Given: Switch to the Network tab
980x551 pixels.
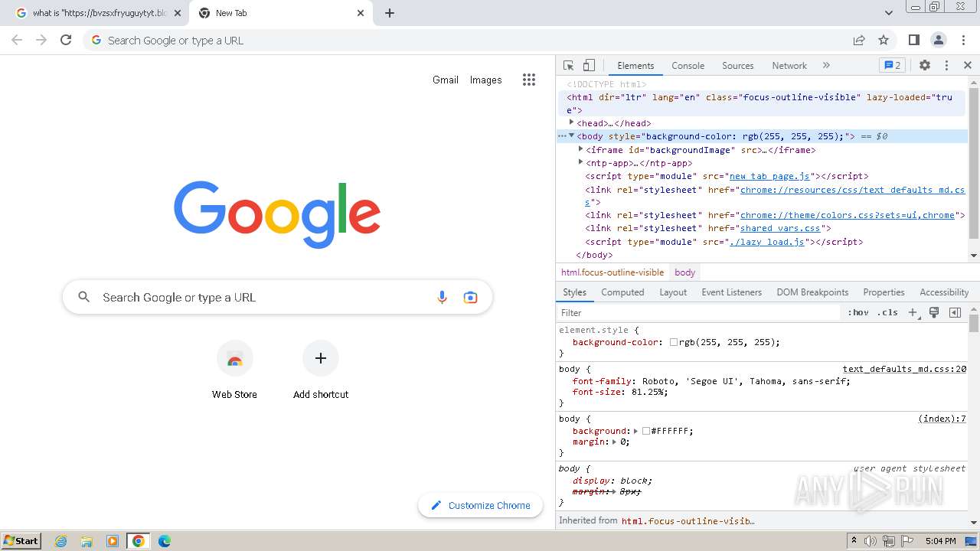Looking at the screenshot, I should 789,66.
